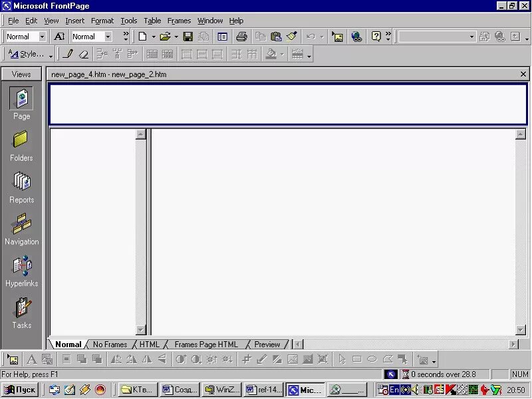Screen dimensions: 532x399
Task: Open the Tasks view
Action: (21, 313)
